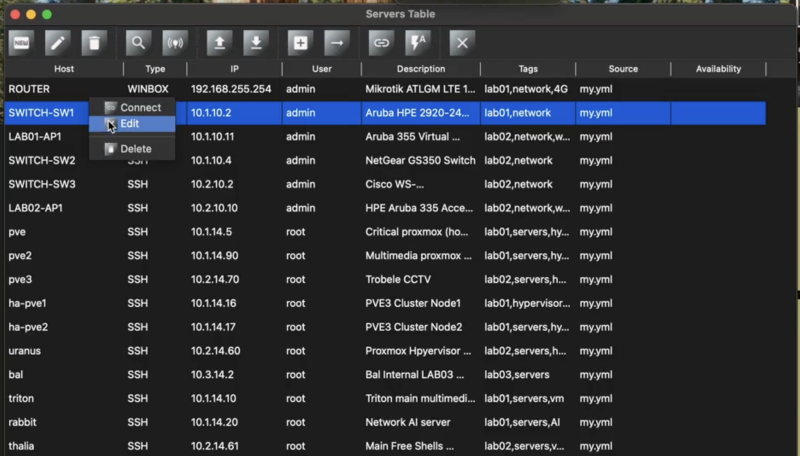Screen dimensions: 800x456
Task: Select the ROUTER server row
Action: coord(385,89)
